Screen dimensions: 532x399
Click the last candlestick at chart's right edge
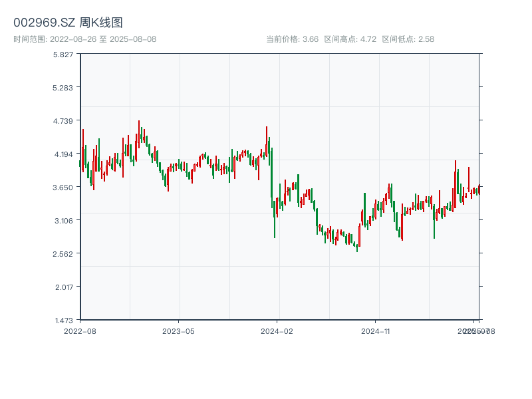pyautogui.click(x=479, y=188)
